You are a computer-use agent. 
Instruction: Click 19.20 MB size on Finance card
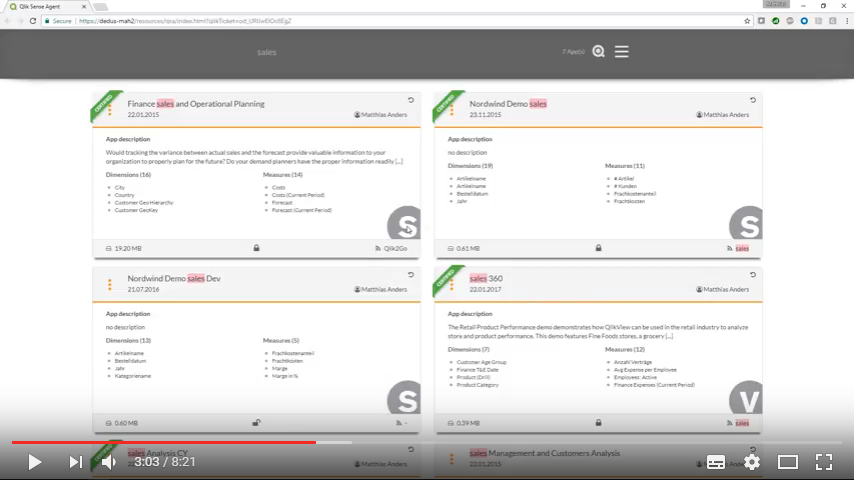[x=127, y=248]
